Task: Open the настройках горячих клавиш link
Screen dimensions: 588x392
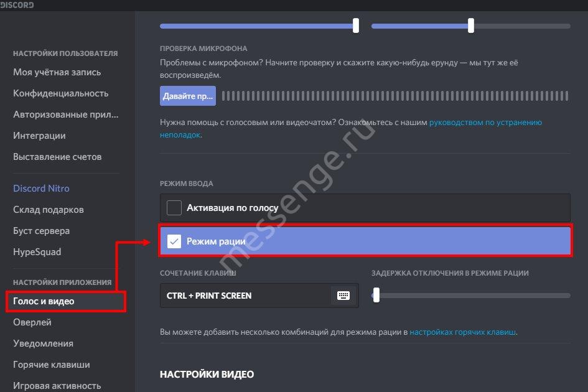Action: (x=463, y=332)
